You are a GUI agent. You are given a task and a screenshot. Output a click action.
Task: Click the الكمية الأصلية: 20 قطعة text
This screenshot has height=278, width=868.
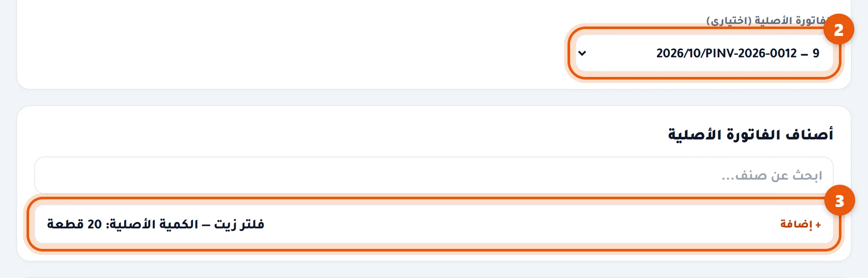[x=122, y=224]
